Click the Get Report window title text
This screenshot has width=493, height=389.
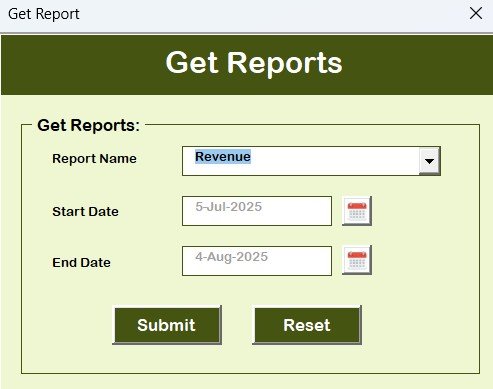pos(44,14)
